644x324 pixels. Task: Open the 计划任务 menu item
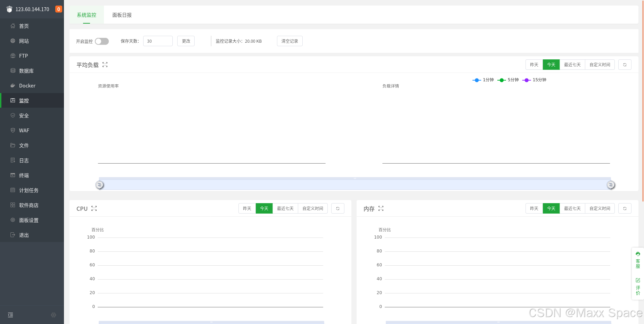(x=32, y=190)
